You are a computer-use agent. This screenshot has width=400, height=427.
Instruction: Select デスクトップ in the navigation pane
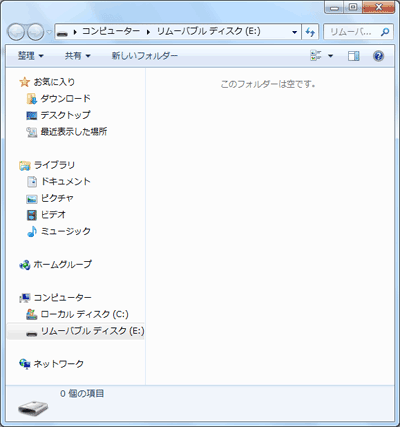click(x=65, y=115)
